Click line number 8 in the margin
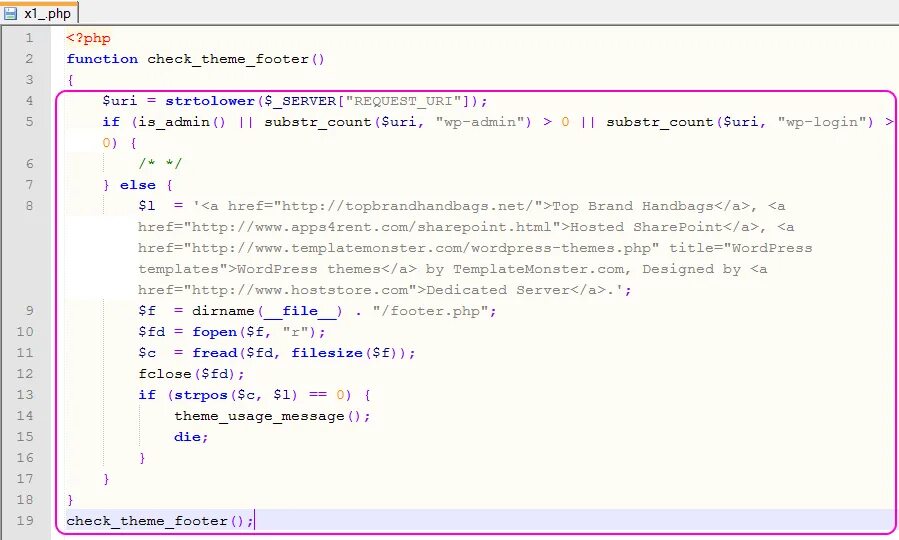 (x=29, y=206)
